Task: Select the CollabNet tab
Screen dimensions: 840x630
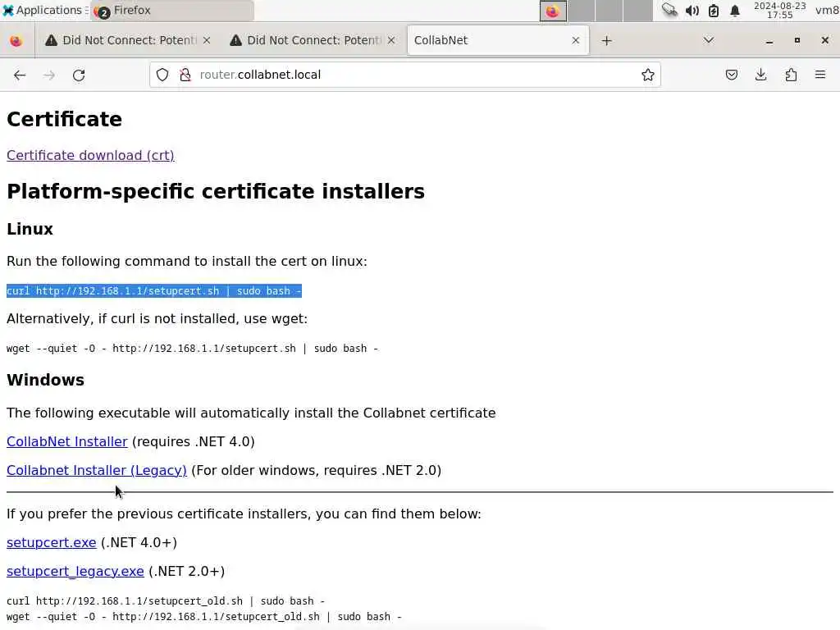Action: pos(498,40)
